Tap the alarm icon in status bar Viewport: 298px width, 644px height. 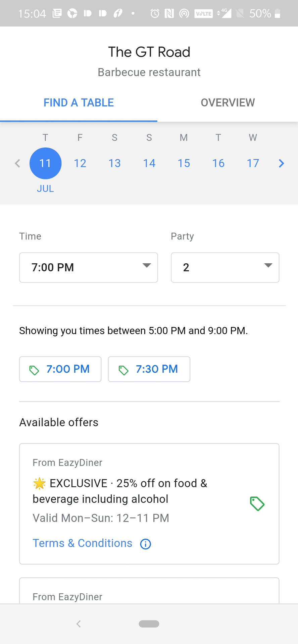point(155,13)
